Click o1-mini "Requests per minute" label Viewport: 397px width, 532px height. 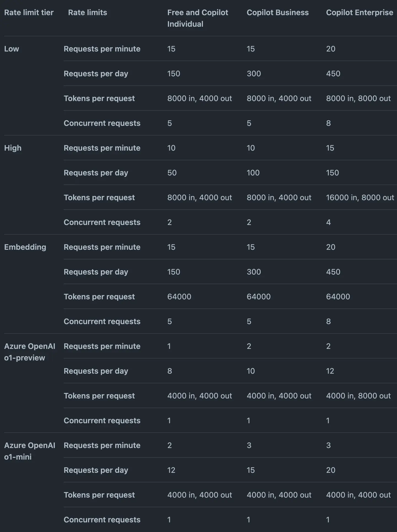(102, 446)
